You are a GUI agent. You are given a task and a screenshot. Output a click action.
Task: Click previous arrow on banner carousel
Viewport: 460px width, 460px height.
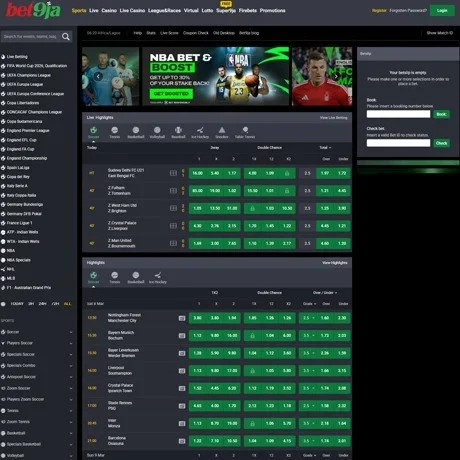point(98,76)
